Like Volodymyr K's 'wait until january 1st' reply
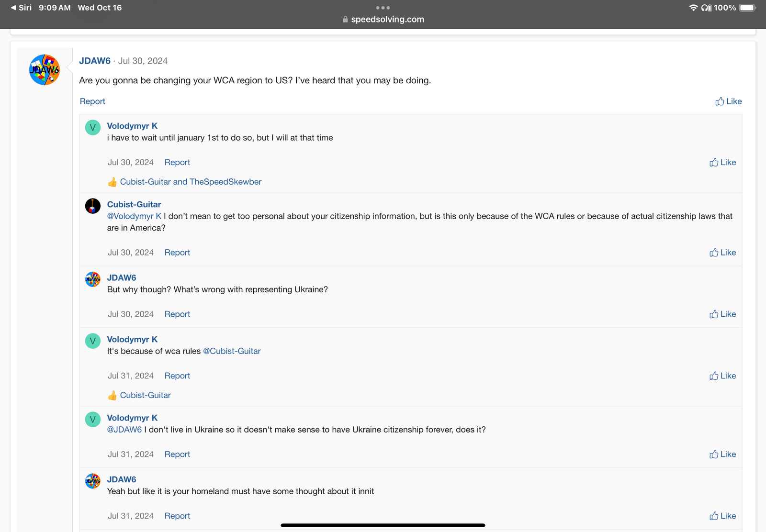This screenshot has width=766, height=532. [x=722, y=163]
